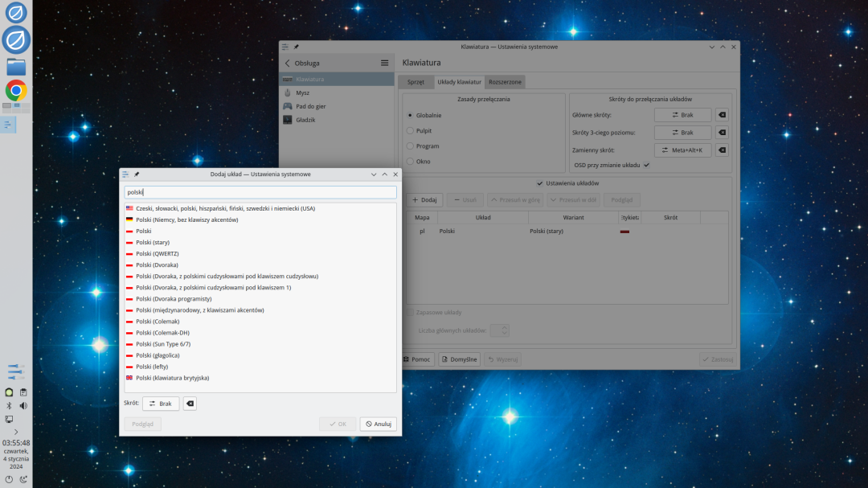This screenshot has width=868, height=488.
Task: Open the hamburger menu beside Obsługa
Action: coord(384,63)
